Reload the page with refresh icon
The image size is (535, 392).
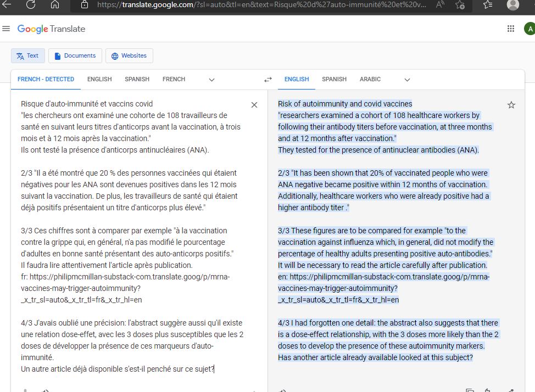tap(31, 4)
